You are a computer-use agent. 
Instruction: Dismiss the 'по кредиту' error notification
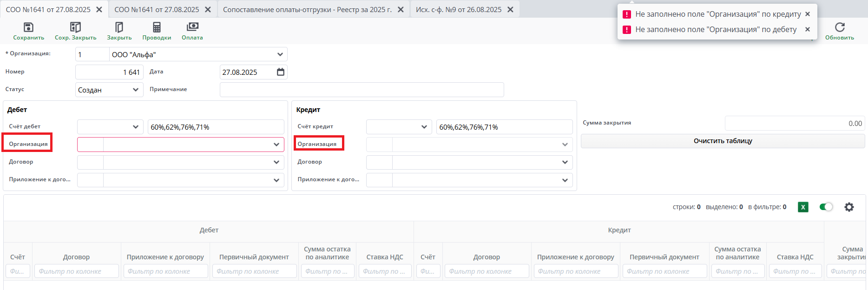pos(808,14)
